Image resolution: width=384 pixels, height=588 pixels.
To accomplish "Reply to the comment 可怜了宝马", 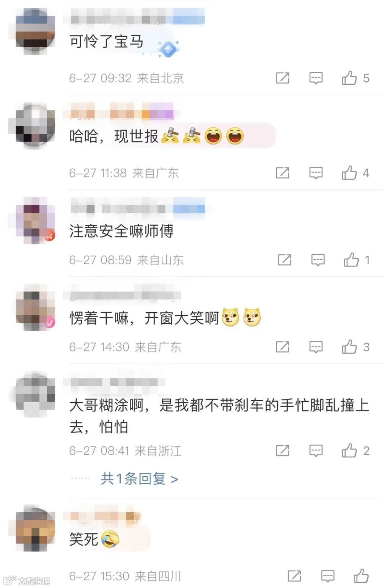I will pyautogui.click(x=316, y=78).
